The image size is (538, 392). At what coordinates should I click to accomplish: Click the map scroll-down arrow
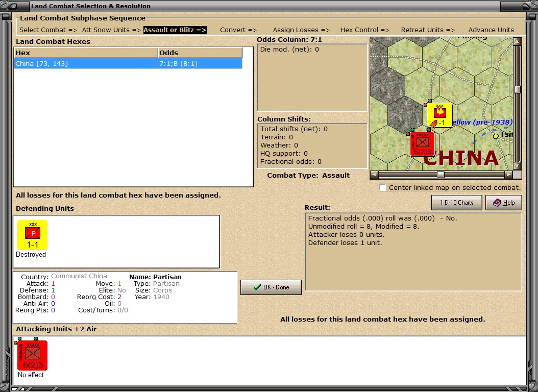[518, 166]
